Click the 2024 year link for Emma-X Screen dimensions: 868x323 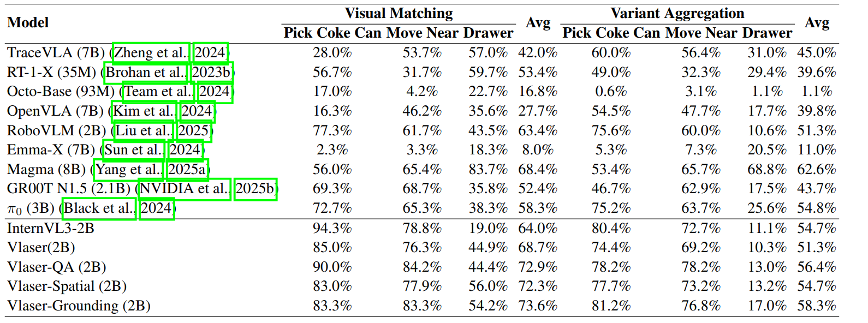point(186,150)
